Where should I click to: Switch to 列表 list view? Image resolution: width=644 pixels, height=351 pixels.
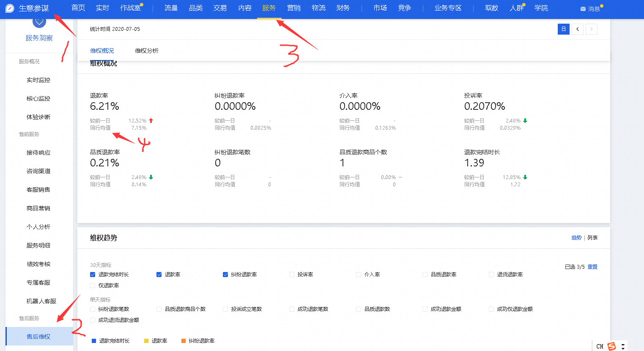592,238
